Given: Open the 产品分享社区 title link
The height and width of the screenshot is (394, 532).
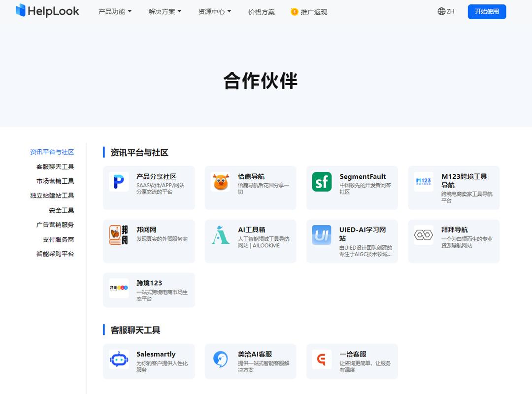Looking at the screenshot, I should click(x=157, y=176).
